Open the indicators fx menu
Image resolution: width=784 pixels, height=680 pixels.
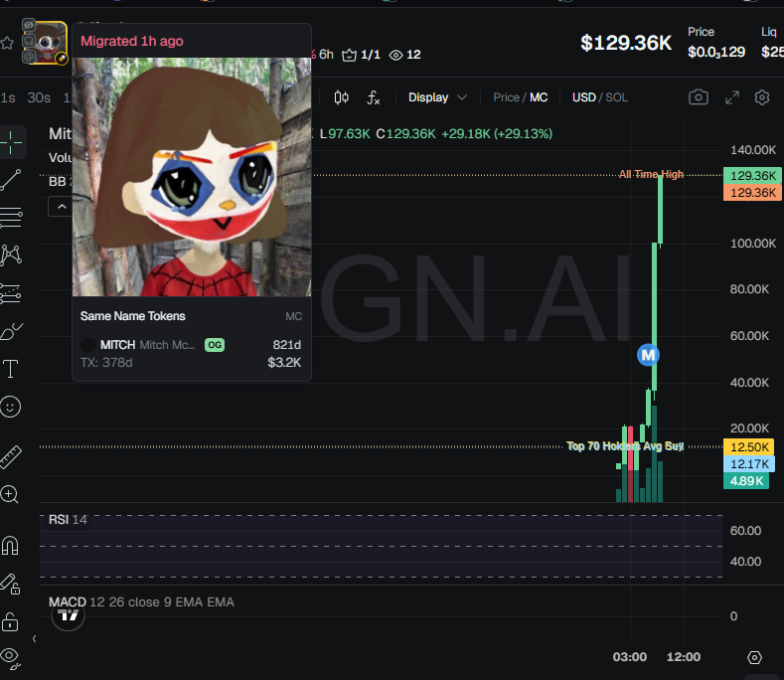tap(374, 97)
